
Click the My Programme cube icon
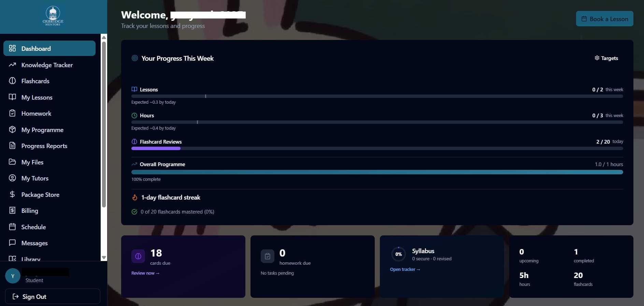point(12,130)
